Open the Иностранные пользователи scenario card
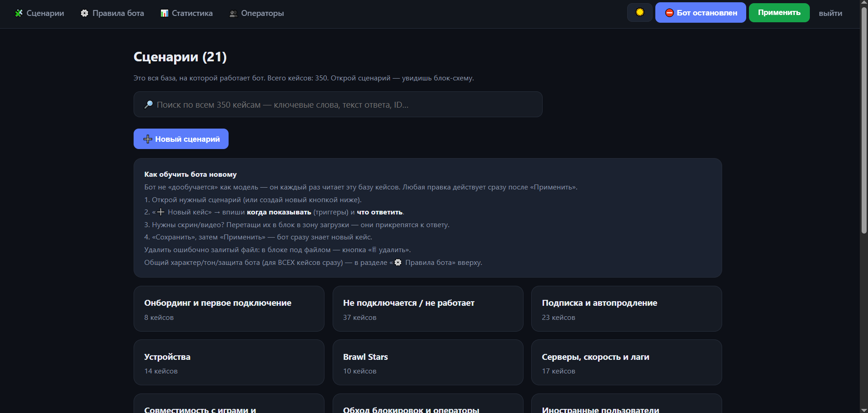 coord(627,403)
